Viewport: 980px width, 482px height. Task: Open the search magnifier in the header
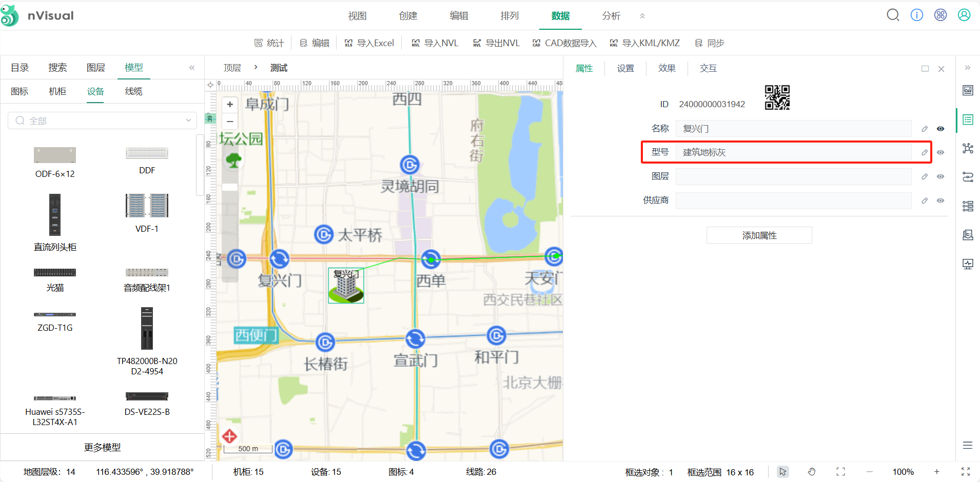click(893, 15)
